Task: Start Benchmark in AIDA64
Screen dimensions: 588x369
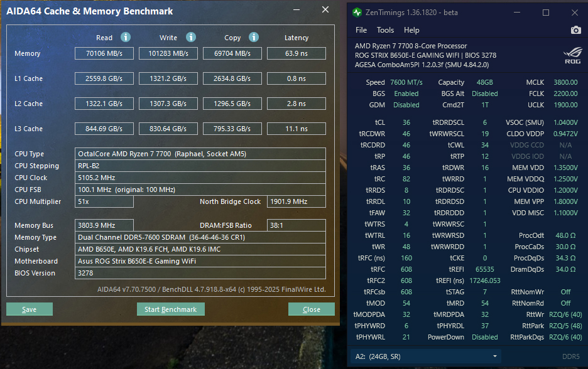Action: (171, 309)
